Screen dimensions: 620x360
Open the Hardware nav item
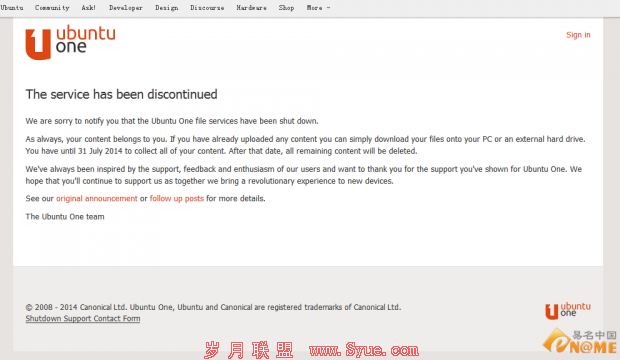pyautogui.click(x=251, y=8)
